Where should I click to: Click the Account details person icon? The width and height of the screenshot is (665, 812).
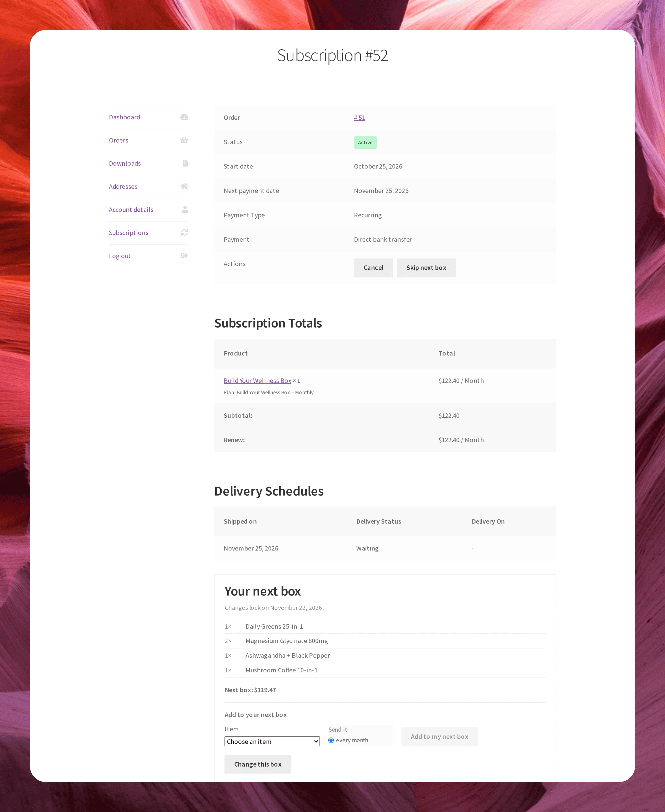pos(185,209)
